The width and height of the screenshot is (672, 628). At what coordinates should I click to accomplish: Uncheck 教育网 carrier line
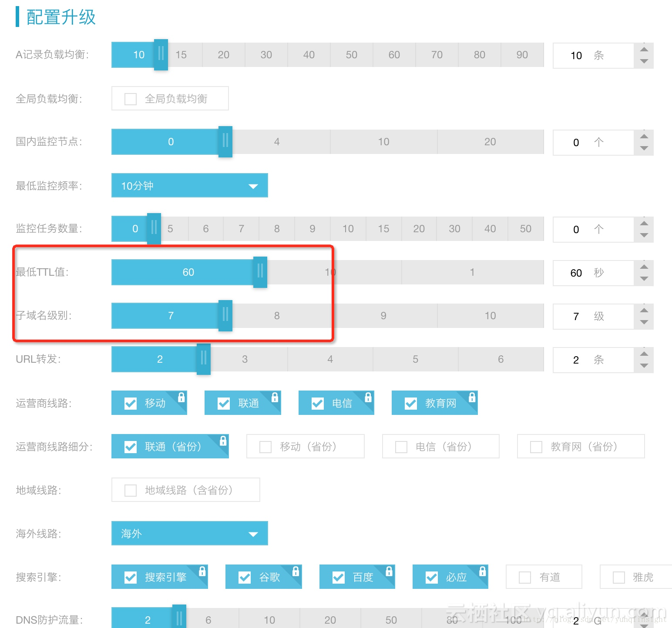tap(411, 403)
